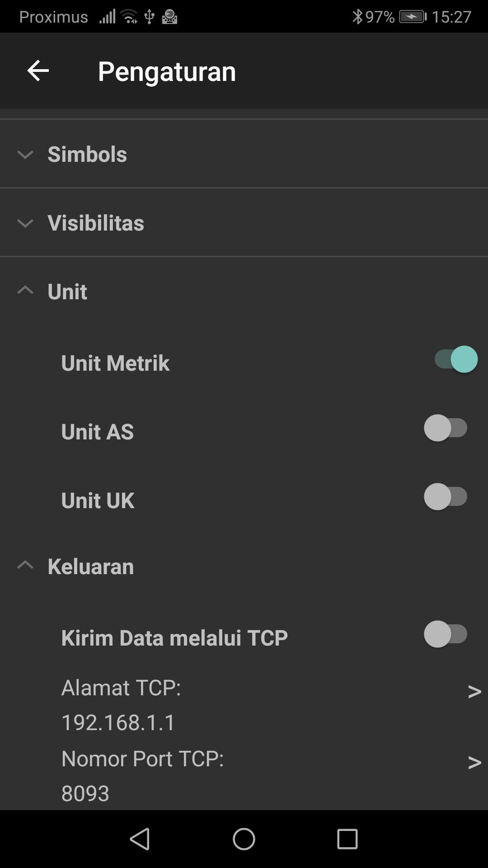Enable Kirim Data melalui TCP switch

[446, 634]
